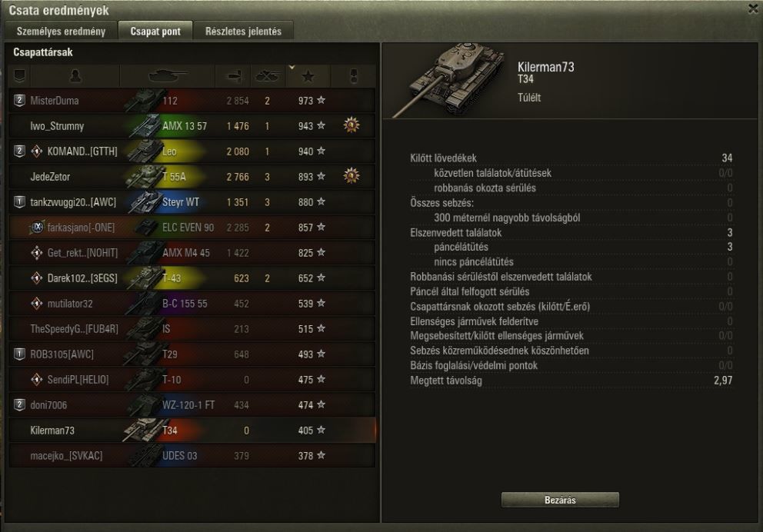Open the Személyes eredmény tab
The width and height of the screenshot is (763, 532).
(x=61, y=31)
